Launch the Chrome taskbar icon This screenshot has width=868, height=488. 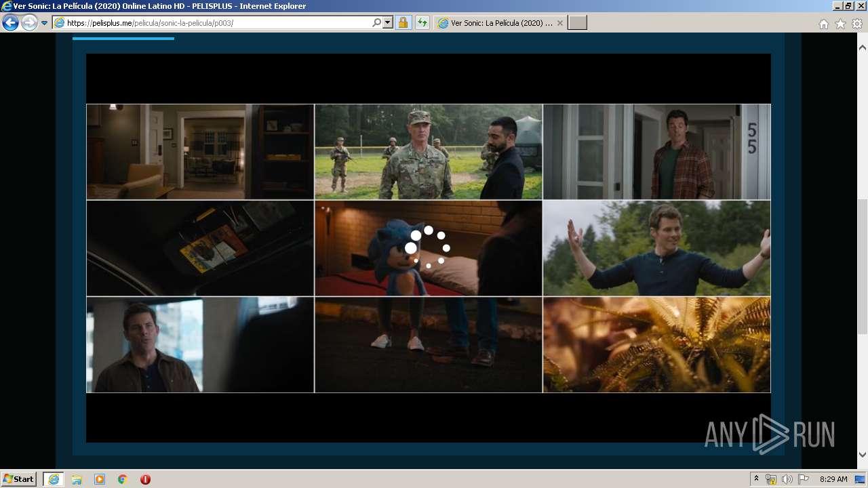coord(123,479)
